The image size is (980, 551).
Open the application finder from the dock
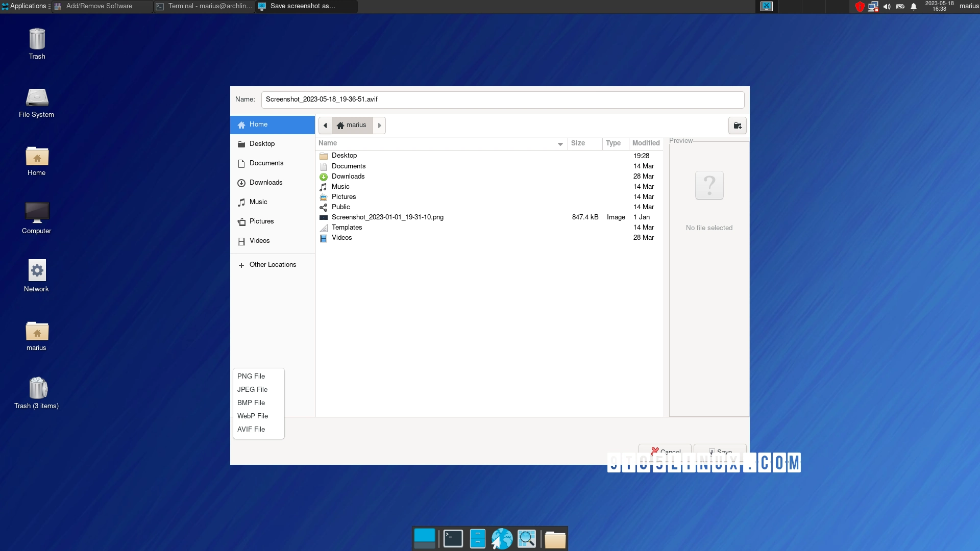pyautogui.click(x=527, y=538)
